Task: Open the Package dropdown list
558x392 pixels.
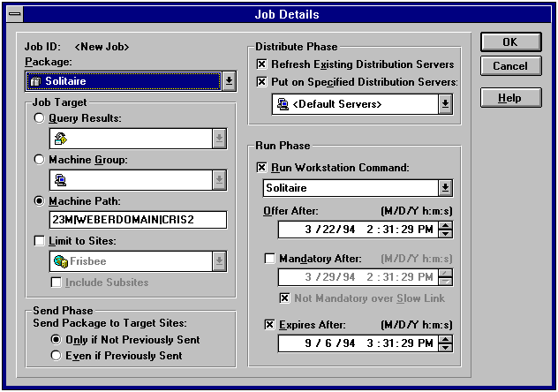Action: tap(229, 81)
